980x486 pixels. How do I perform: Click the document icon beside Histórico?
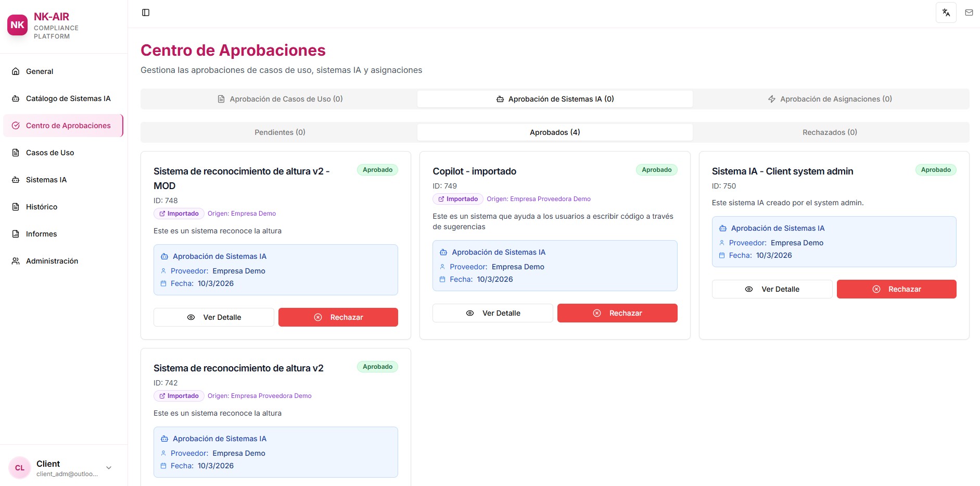click(16, 207)
